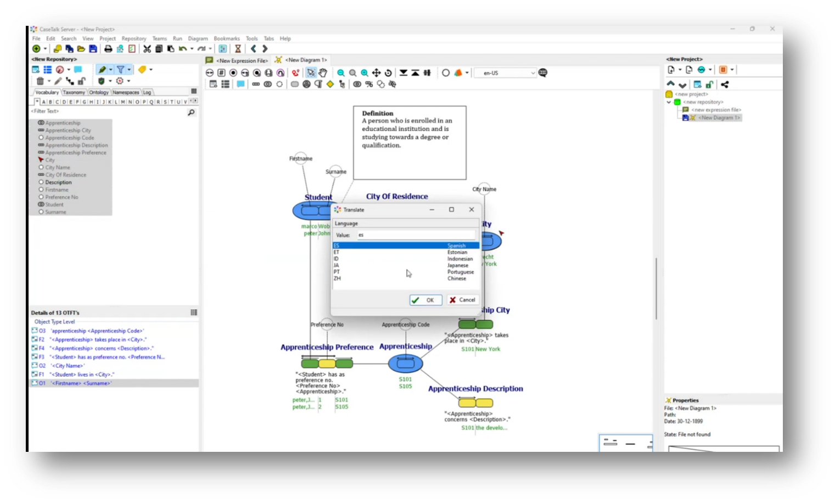
Task: Click the zoom in magnifier icon
Action: point(365,72)
